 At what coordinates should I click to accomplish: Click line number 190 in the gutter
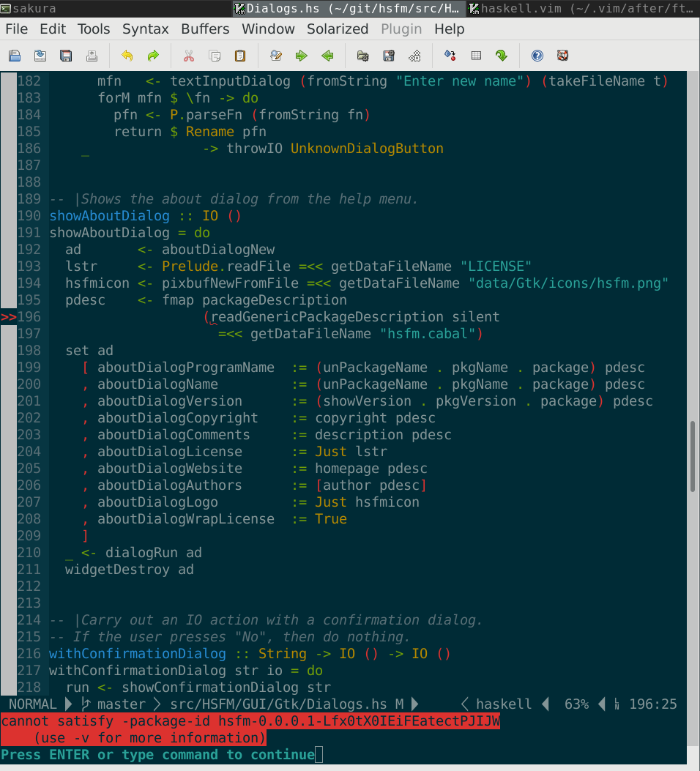pos(29,216)
